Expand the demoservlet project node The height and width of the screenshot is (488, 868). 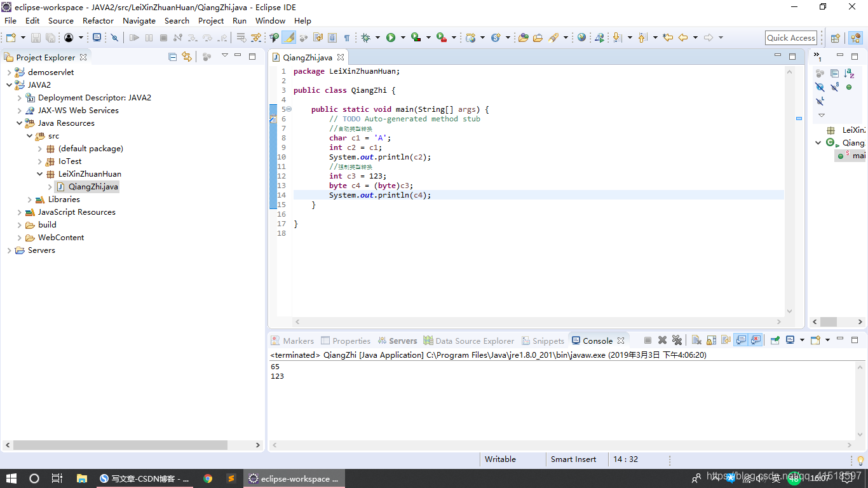point(9,72)
